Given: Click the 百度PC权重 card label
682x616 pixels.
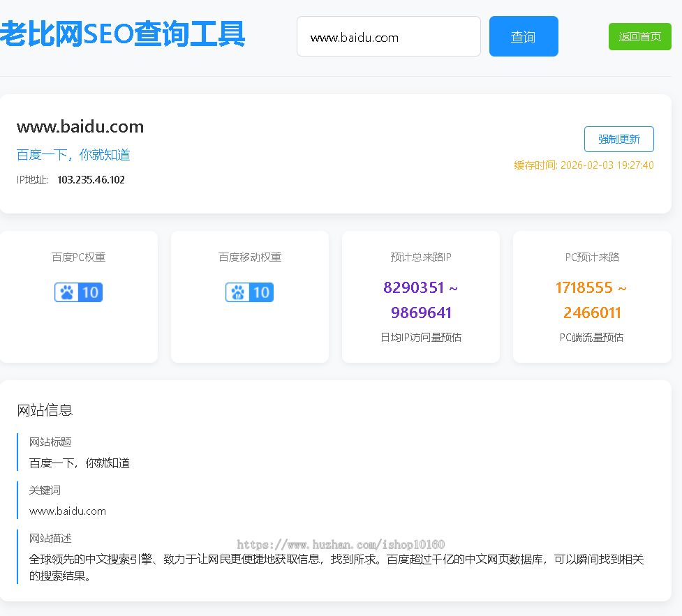Looking at the screenshot, I should pyautogui.click(x=78, y=257).
